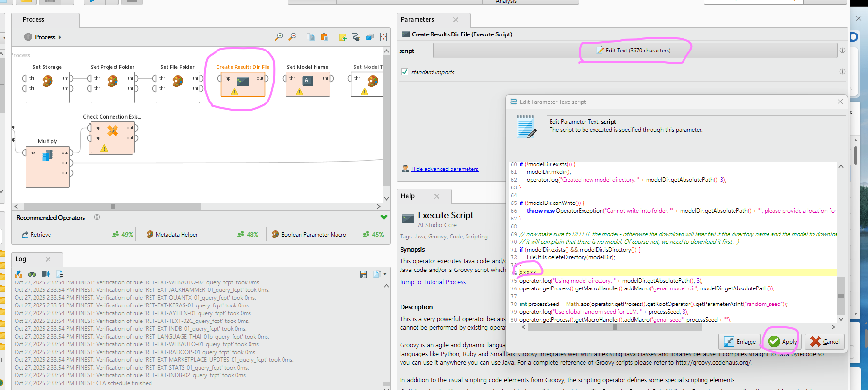The width and height of the screenshot is (868, 390).
Task: Switch to the Process tab
Action: [x=33, y=20]
